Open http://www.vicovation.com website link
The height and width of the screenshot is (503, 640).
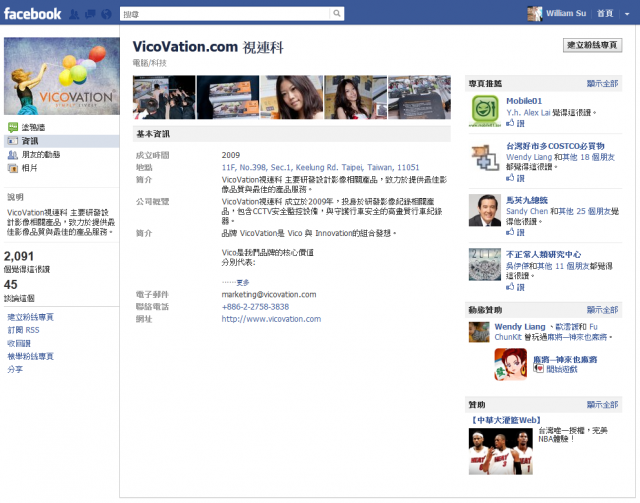pos(271,319)
